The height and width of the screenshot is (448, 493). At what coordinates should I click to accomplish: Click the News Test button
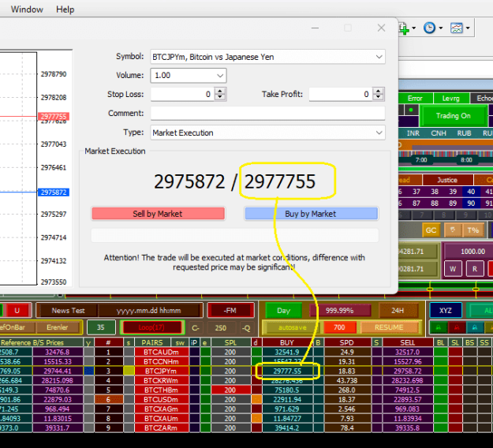click(x=68, y=311)
